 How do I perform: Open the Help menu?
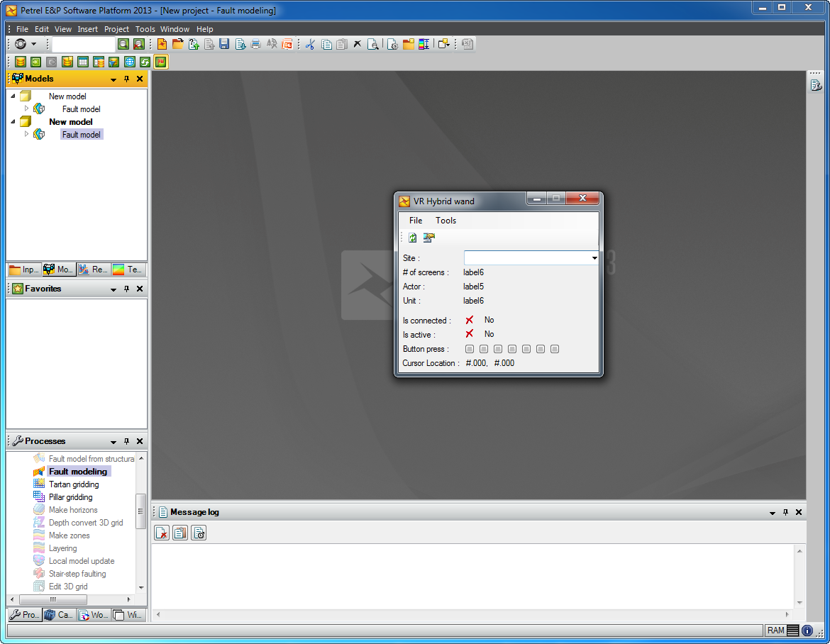tap(204, 29)
